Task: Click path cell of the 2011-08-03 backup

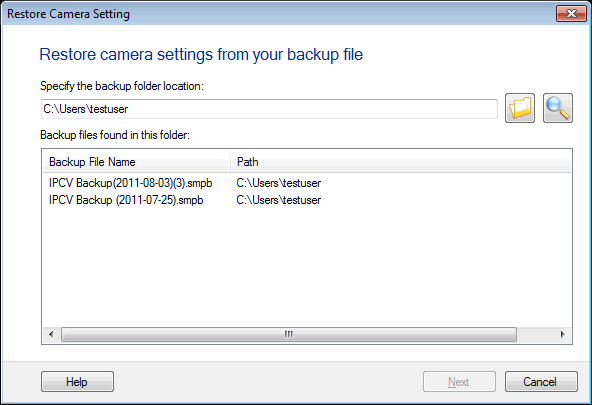Action: click(x=279, y=183)
